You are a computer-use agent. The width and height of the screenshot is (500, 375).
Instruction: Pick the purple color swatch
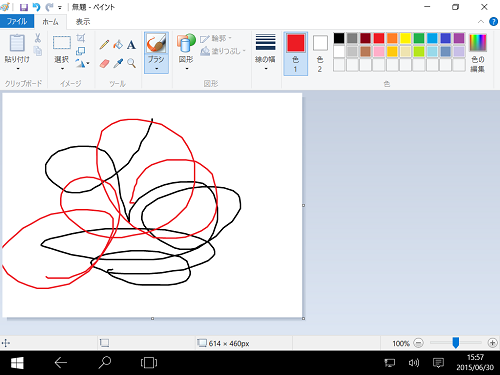[x=459, y=38]
